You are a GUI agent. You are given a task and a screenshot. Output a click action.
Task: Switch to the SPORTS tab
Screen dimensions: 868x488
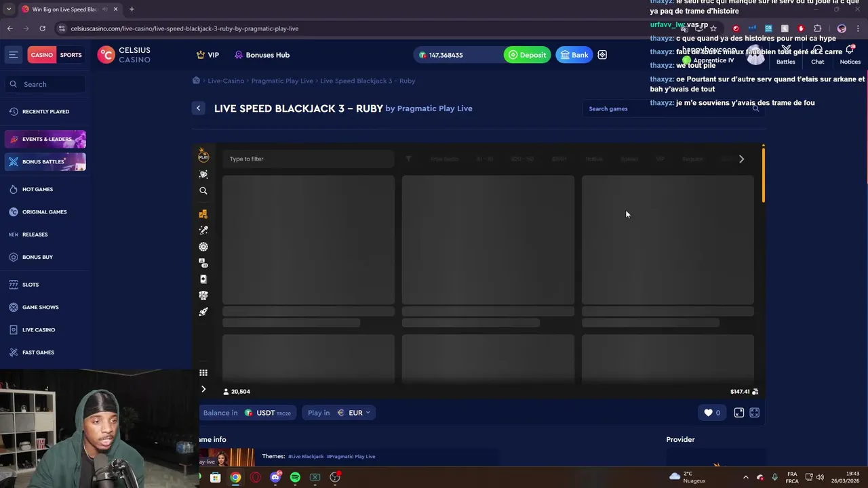pos(71,55)
